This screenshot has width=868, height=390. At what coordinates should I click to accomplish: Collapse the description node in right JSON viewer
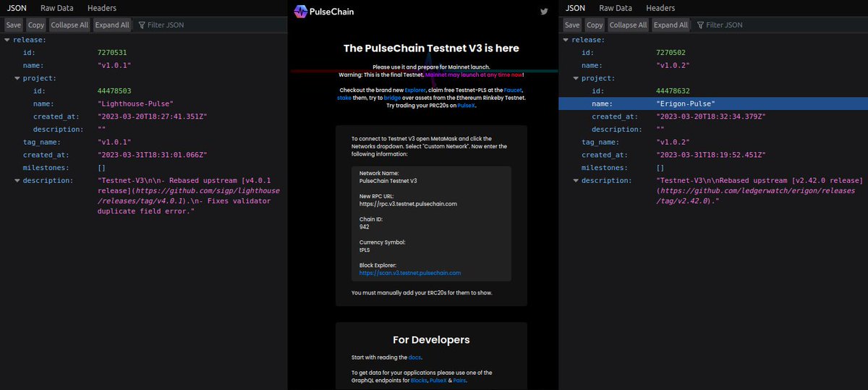(x=576, y=180)
